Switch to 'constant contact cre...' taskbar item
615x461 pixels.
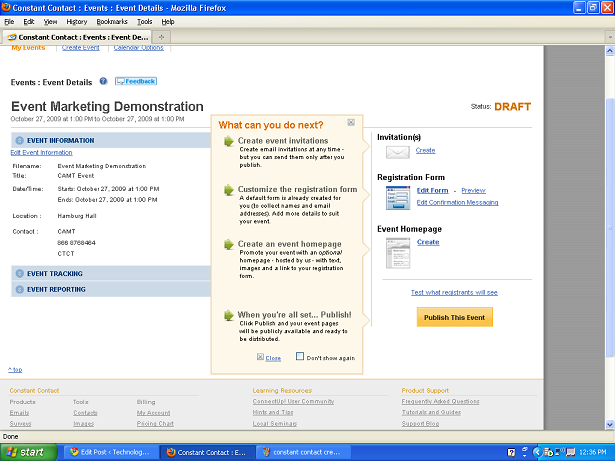pos(303,452)
